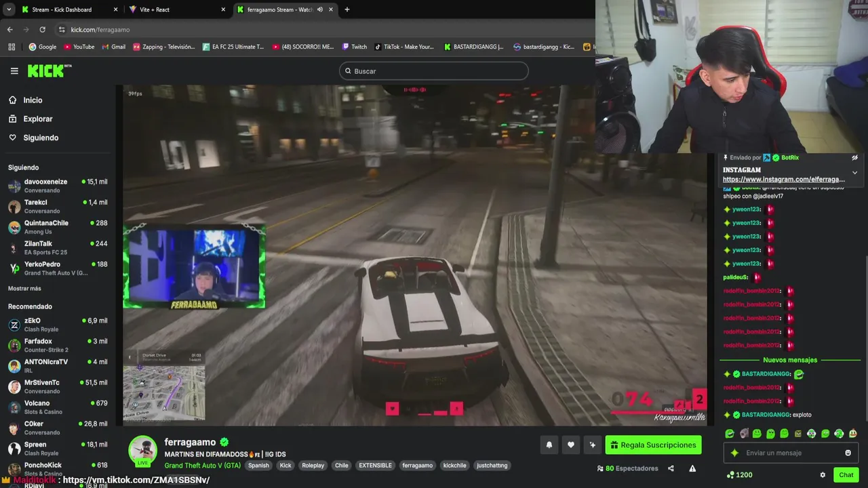Click the address bar URL
This screenshot has width=868, height=488.
[x=100, y=30]
